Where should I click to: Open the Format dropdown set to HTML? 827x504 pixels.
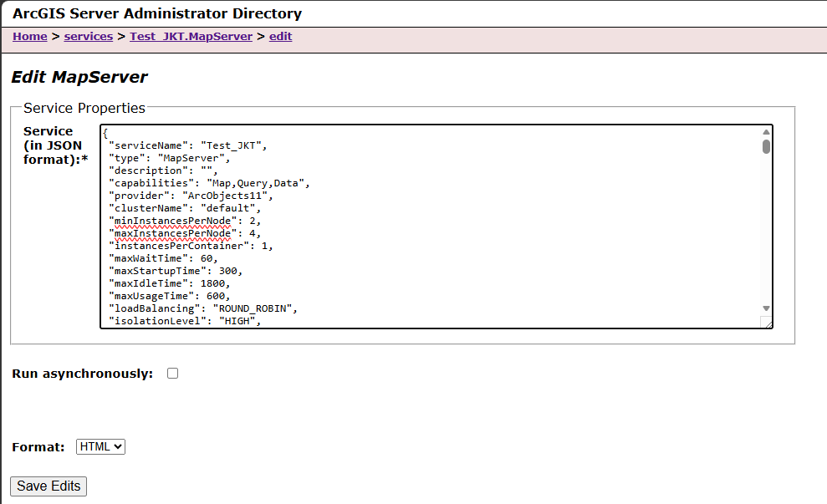[100, 446]
